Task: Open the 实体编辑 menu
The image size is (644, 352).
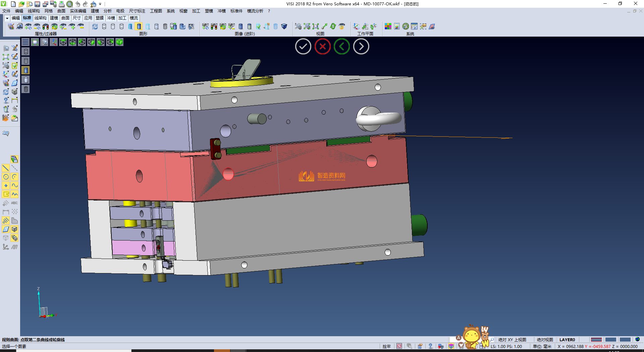Action: tap(78, 11)
